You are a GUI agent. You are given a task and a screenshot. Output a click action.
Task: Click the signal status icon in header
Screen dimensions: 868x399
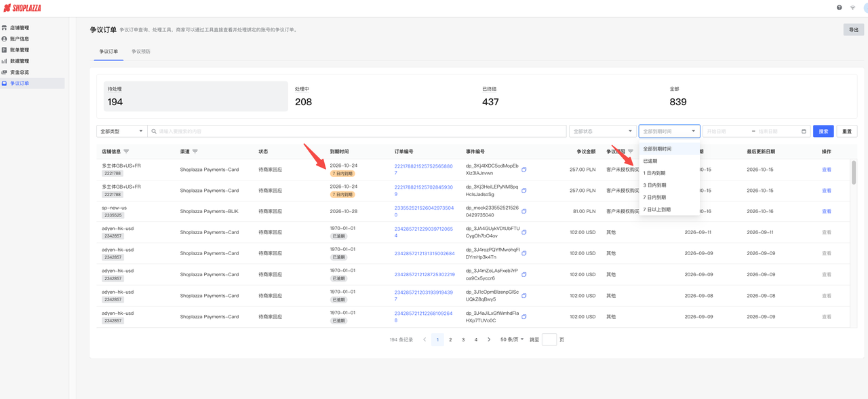[852, 7]
